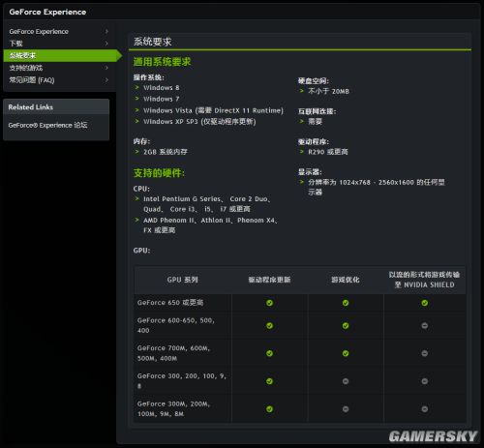Click the 系统要求 page heading
This screenshot has width=484, height=448.
[x=153, y=42]
